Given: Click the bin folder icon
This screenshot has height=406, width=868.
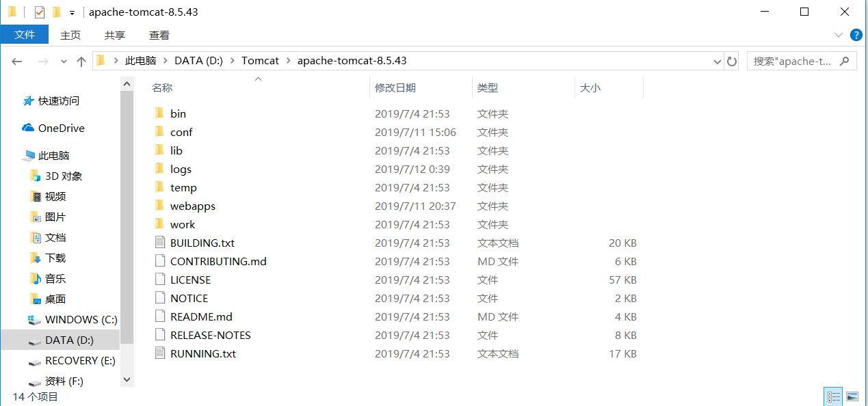Looking at the screenshot, I should click(159, 113).
